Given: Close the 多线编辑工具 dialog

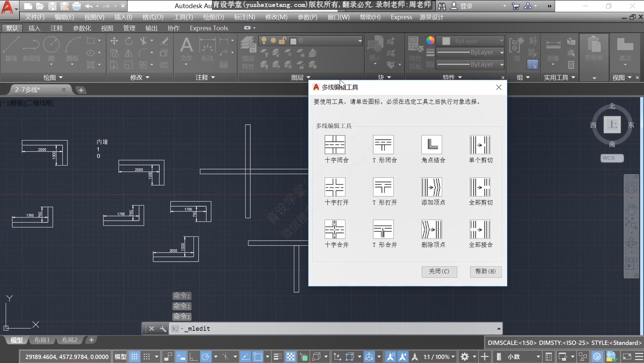Looking at the screenshot, I should [x=499, y=87].
